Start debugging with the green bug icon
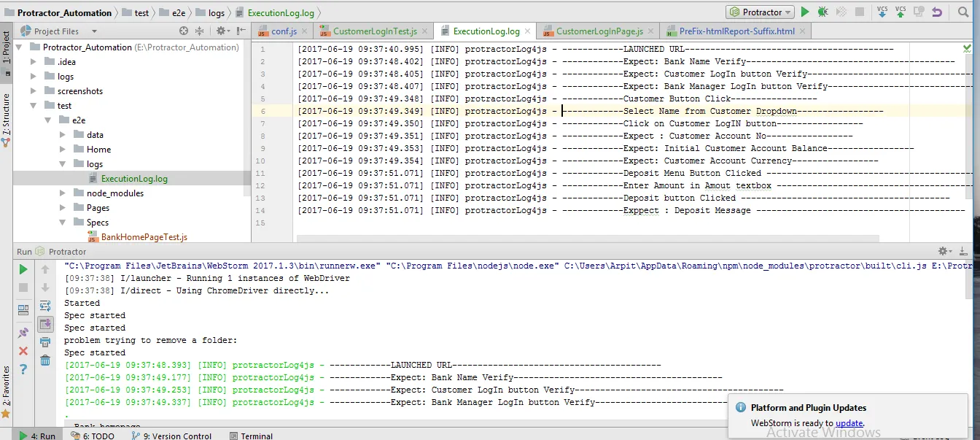Image resolution: width=980 pixels, height=440 pixels. tap(823, 12)
